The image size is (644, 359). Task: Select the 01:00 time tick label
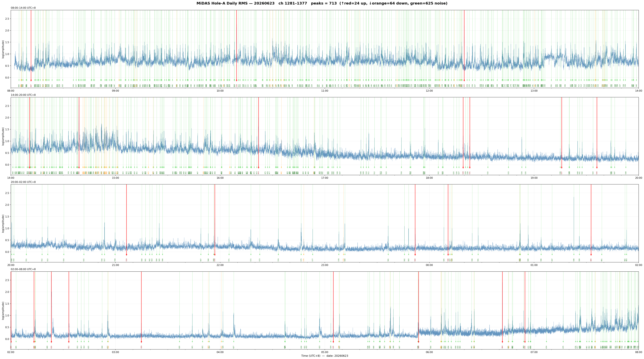[534, 265]
